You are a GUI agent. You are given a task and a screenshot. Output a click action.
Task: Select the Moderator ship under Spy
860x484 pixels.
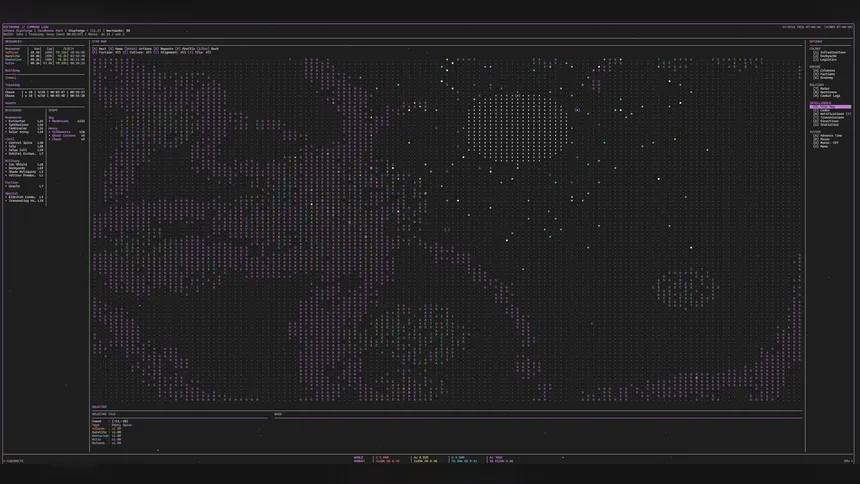coord(66,121)
